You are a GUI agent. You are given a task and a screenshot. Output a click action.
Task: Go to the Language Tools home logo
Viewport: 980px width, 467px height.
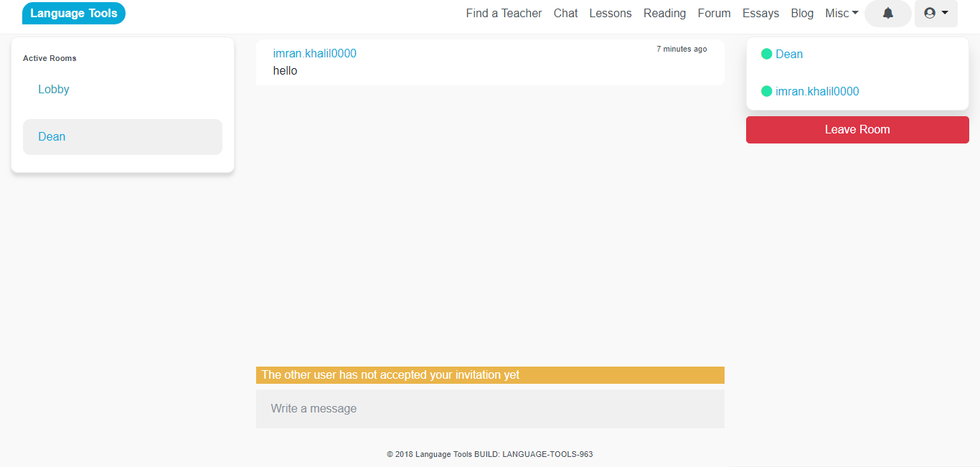tap(74, 14)
